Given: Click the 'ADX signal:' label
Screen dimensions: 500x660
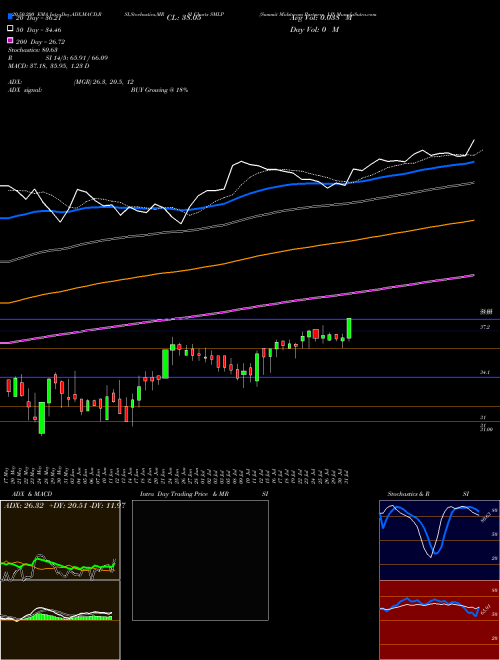Looking at the screenshot, I should [x=24, y=90].
